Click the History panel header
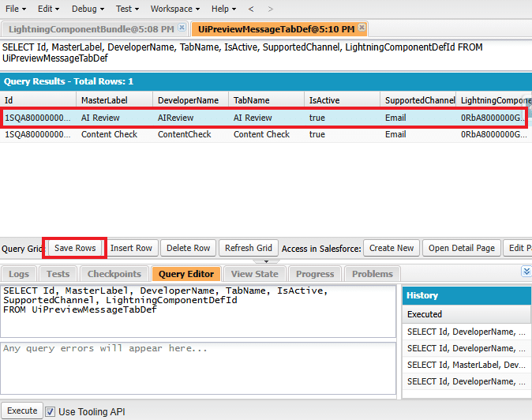Viewport: 532px width, 420px height. coord(466,295)
